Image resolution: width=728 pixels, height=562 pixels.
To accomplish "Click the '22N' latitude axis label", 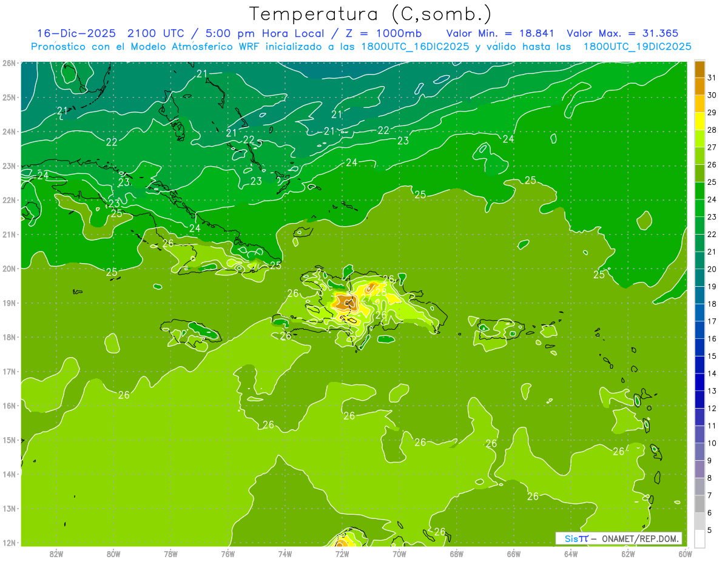I will (9, 200).
